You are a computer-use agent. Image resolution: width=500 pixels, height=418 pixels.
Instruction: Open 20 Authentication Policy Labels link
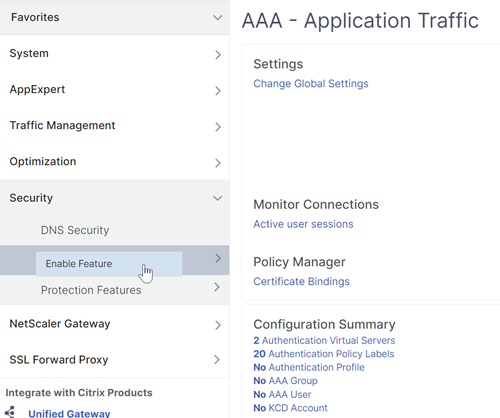(x=324, y=354)
